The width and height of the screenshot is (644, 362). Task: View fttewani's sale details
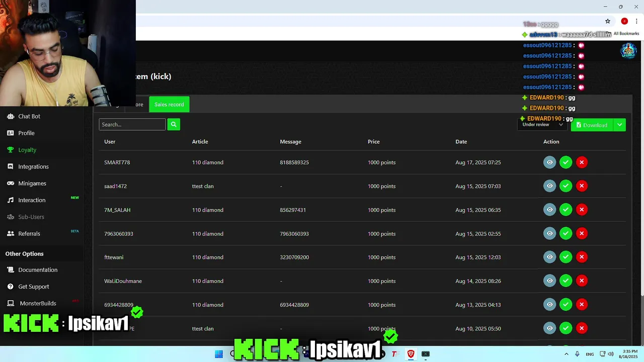tap(549, 257)
